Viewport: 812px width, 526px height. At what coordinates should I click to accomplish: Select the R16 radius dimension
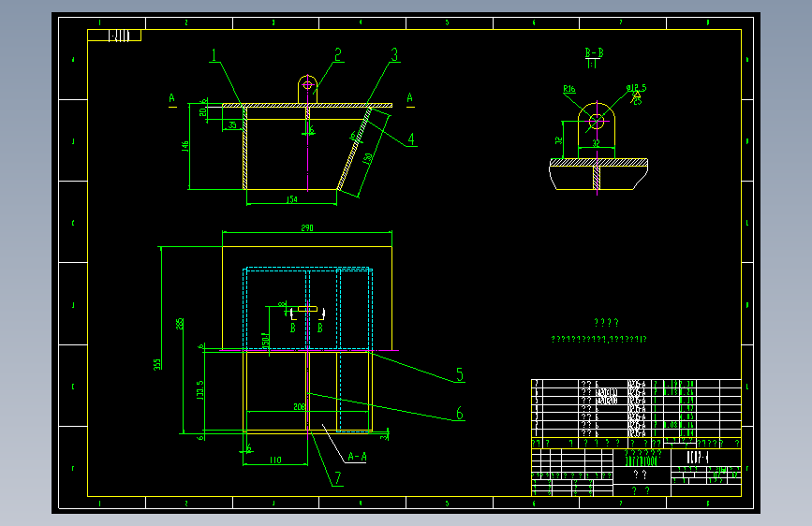tap(569, 89)
